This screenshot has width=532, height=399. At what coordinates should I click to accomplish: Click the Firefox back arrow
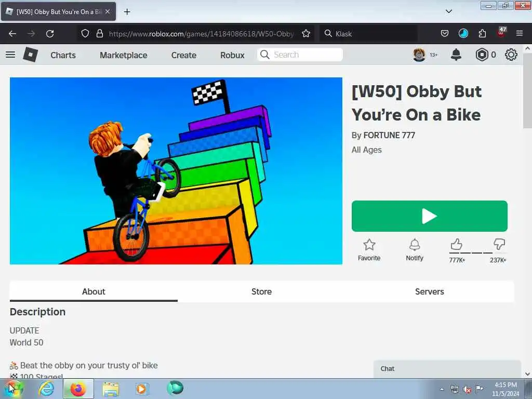click(12, 34)
